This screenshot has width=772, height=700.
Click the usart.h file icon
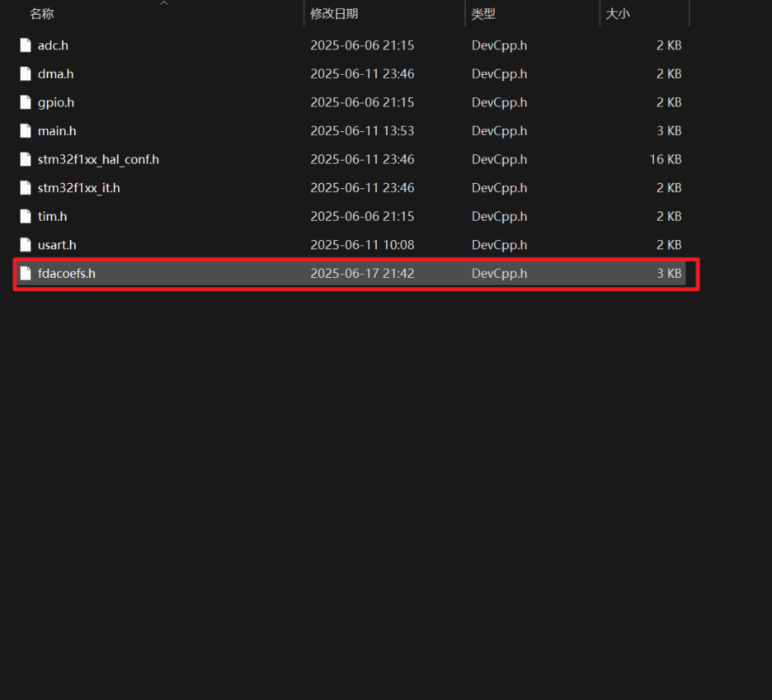pyautogui.click(x=25, y=245)
